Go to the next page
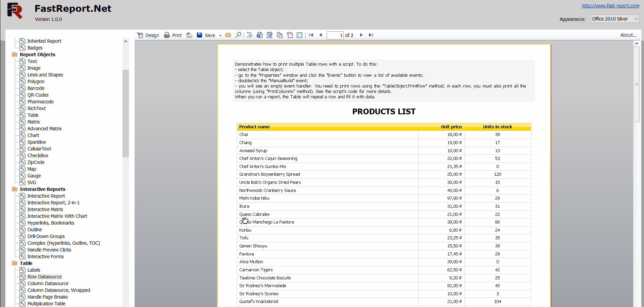Screen dimensions: 644x307 361,35
